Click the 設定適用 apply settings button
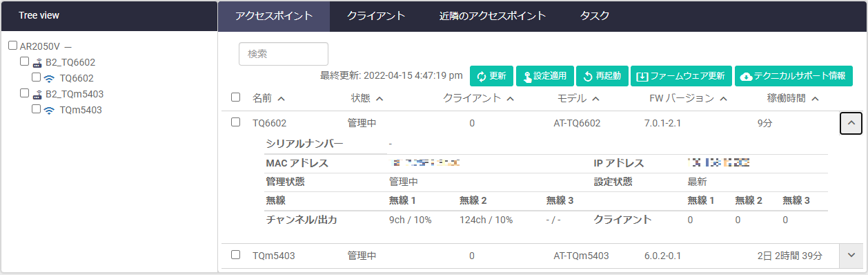Viewport: 868px width, 275px height. [x=544, y=76]
